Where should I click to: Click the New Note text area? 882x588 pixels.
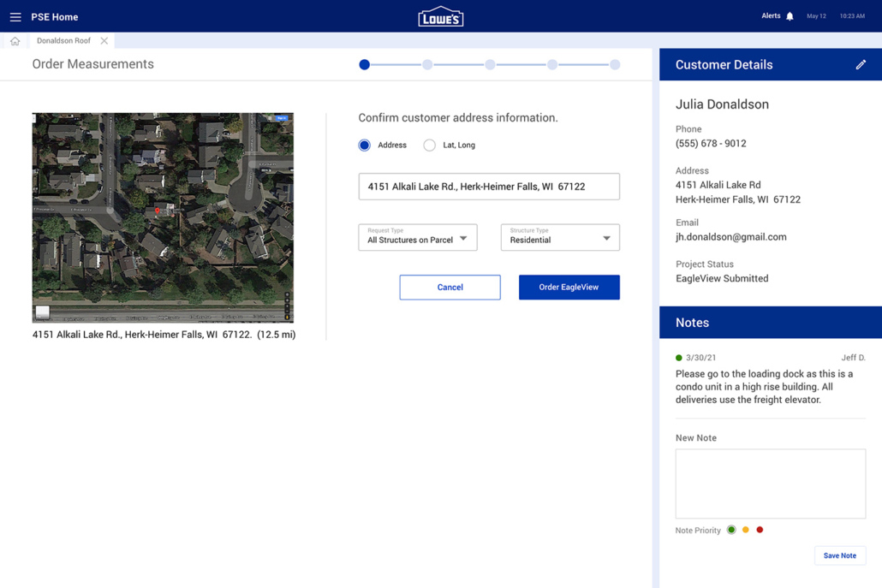(x=771, y=484)
